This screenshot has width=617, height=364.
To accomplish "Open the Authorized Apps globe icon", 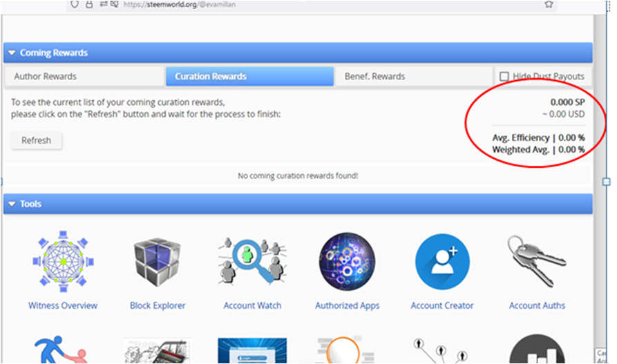I will pyautogui.click(x=347, y=261).
